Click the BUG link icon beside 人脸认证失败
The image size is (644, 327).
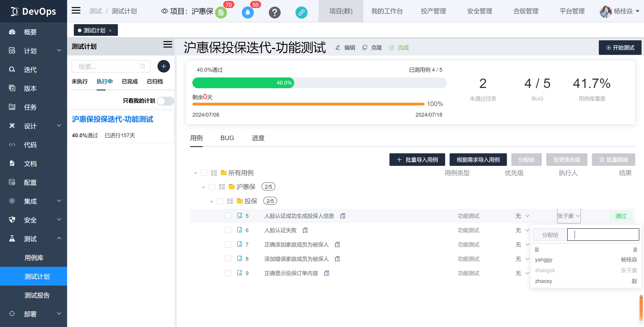point(305,230)
